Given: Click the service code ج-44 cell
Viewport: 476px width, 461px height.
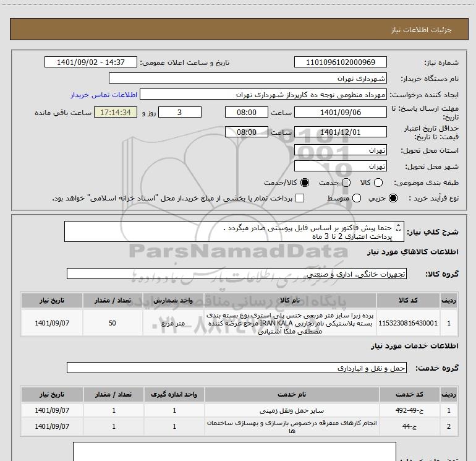Looking at the screenshot, I should [x=409, y=427].
